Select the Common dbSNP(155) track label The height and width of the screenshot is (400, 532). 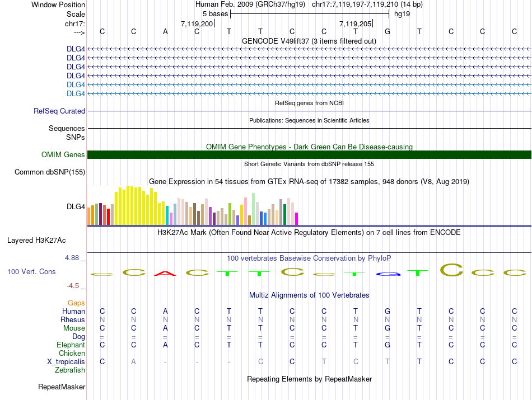pos(49,172)
